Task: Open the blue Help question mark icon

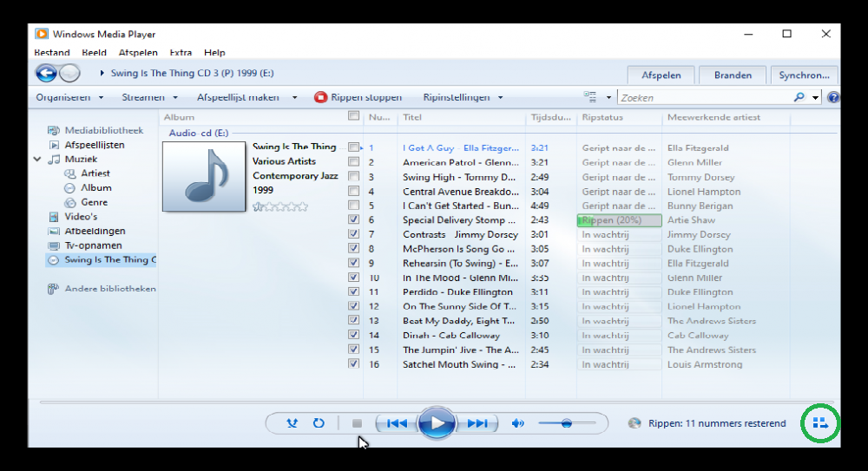Action: pyautogui.click(x=833, y=98)
